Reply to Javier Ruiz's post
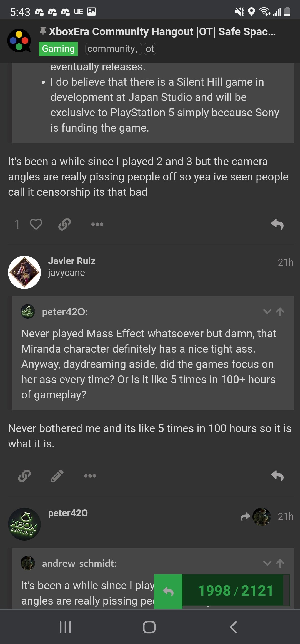This screenshot has height=644, width=300. [x=277, y=476]
